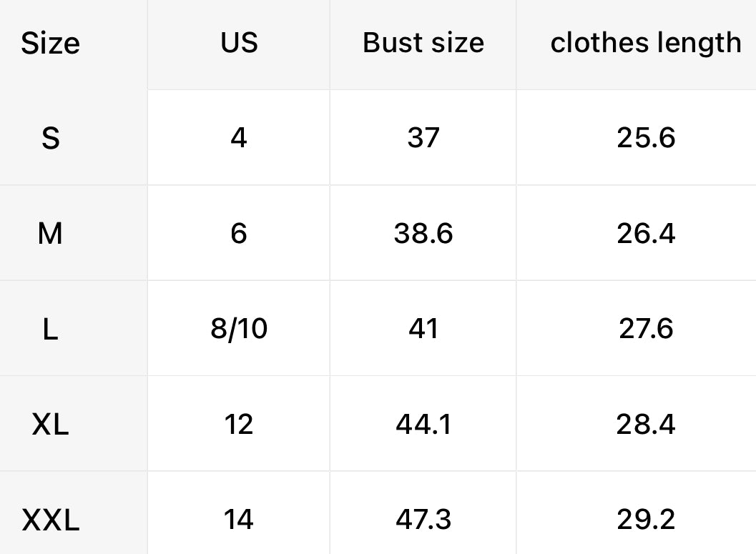
Task: Click the S size row label
Action: coord(50,138)
